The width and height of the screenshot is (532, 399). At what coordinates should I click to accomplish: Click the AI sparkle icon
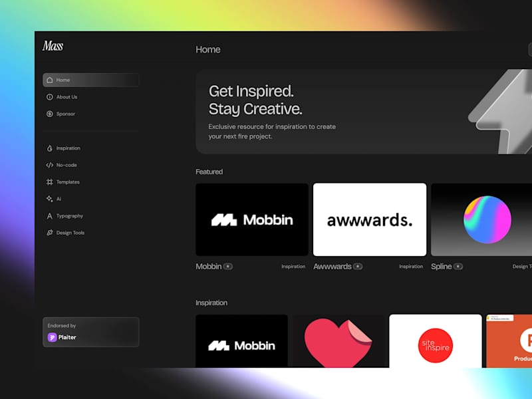click(x=49, y=199)
